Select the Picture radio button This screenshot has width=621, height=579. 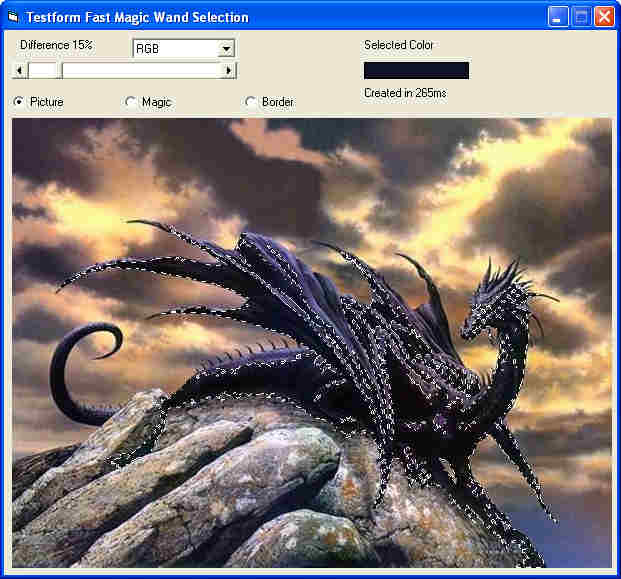pyautogui.click(x=19, y=102)
